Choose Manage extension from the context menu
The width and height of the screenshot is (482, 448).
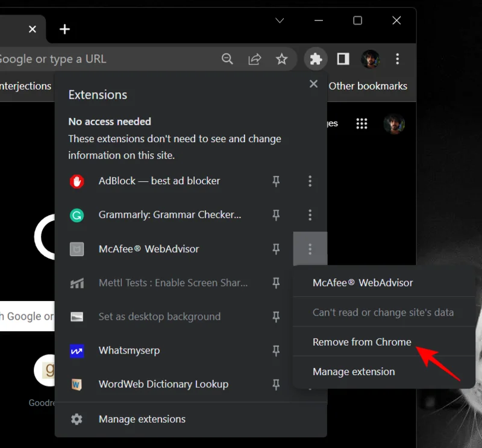[354, 372]
